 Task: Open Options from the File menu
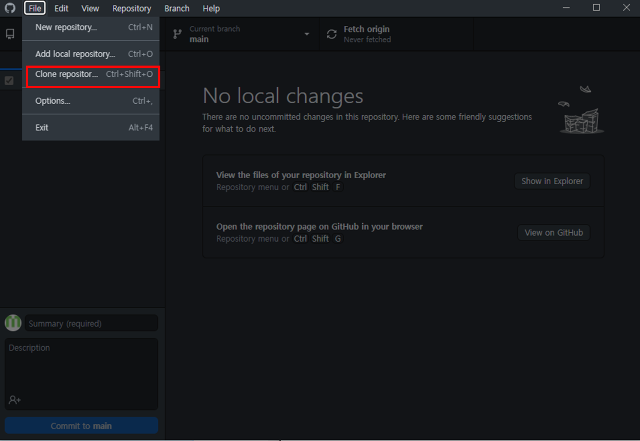click(91, 101)
